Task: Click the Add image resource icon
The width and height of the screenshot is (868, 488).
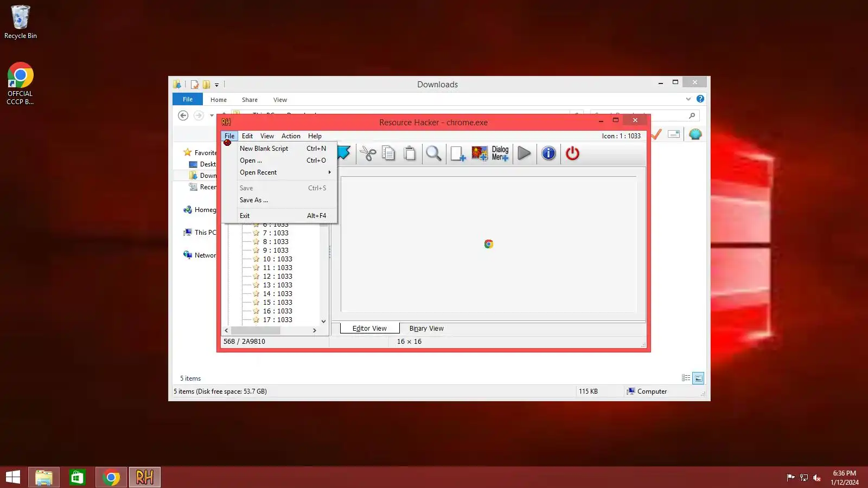Action: click(480, 153)
